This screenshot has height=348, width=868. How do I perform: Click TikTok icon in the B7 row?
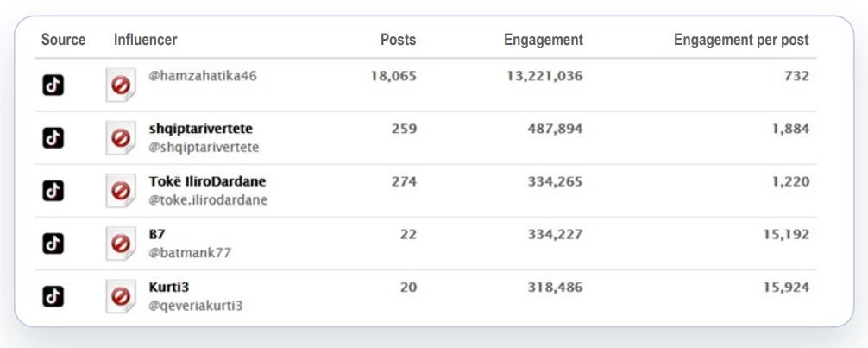point(53,244)
